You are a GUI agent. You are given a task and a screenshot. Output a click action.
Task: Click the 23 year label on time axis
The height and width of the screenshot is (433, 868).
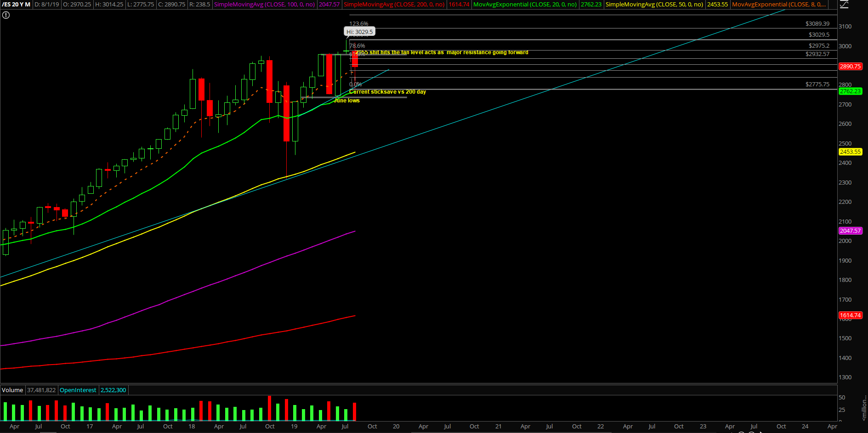[703, 426]
